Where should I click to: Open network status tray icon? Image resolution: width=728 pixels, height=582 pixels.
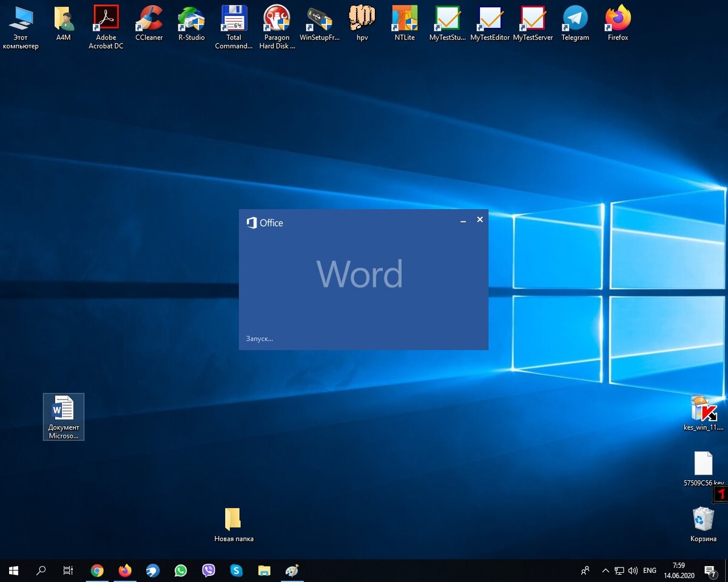pyautogui.click(x=619, y=570)
